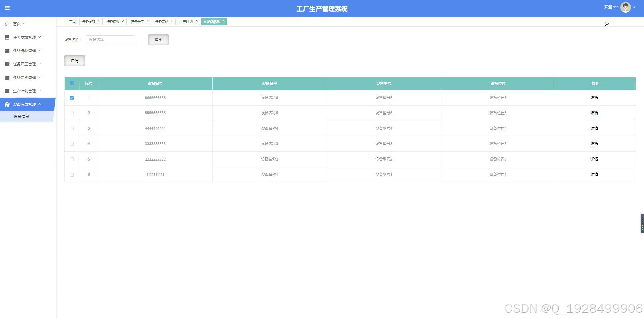Image resolution: width=644 pixels, height=319 pixels.
Task: Click the 搜索 search button
Action: pos(158,40)
